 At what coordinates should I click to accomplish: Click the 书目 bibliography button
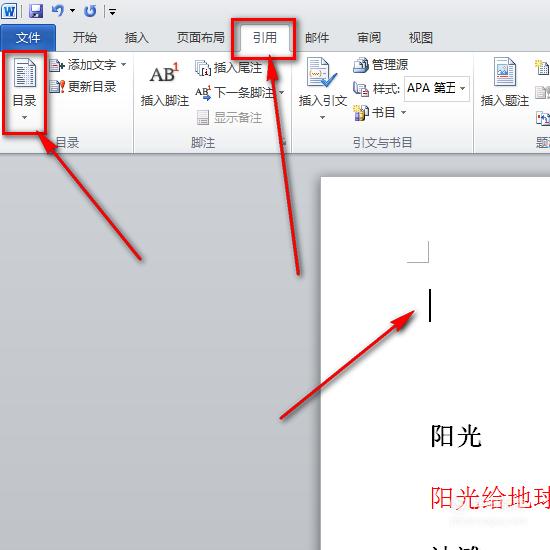point(375,113)
